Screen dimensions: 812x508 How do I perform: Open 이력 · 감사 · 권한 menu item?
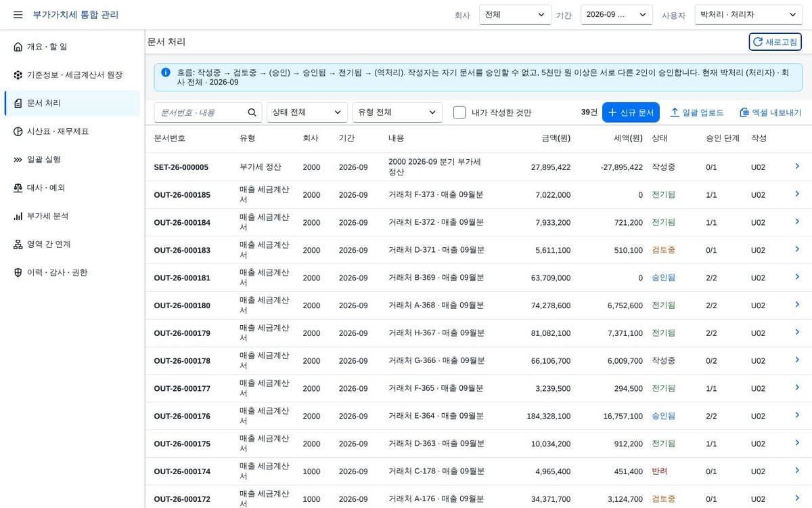[72, 272]
